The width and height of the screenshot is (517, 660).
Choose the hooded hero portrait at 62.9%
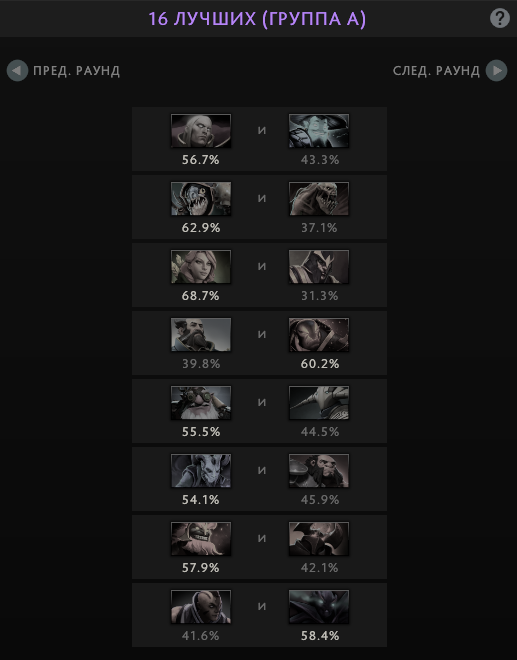201,199
